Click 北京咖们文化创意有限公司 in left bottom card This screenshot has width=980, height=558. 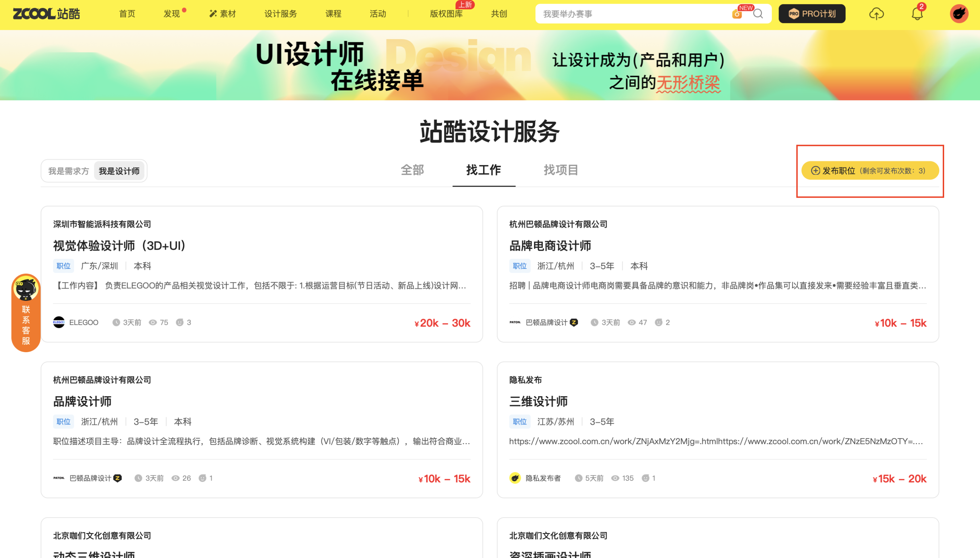[x=102, y=535]
